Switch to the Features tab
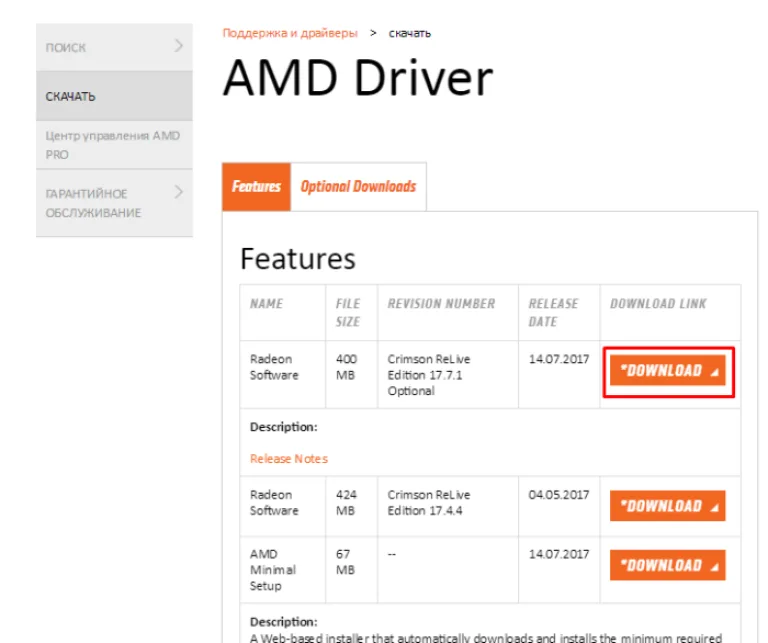The width and height of the screenshot is (768, 643). point(256,187)
